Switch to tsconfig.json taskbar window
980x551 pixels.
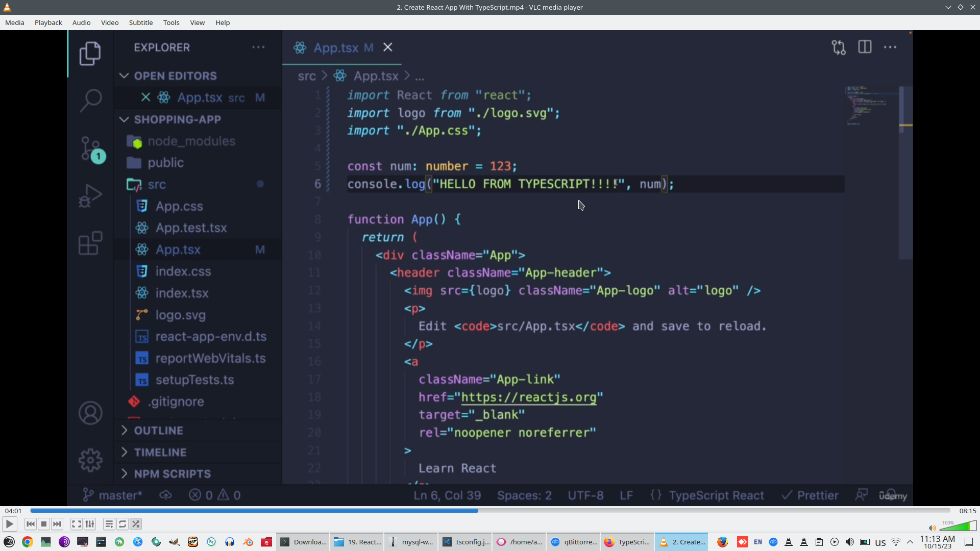click(x=466, y=542)
